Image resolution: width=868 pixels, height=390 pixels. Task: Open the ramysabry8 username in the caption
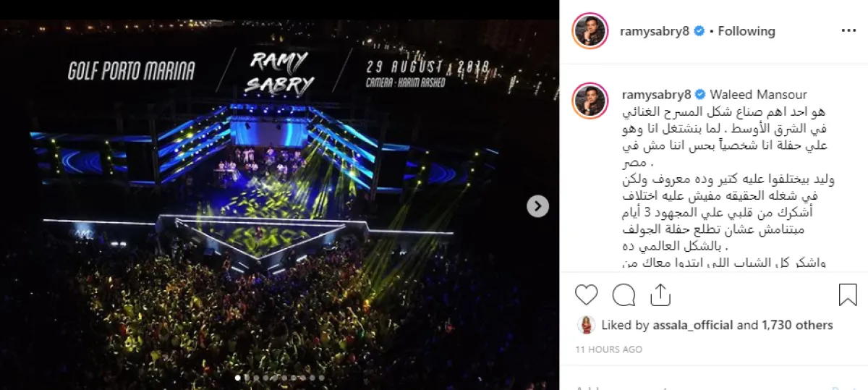pos(655,95)
